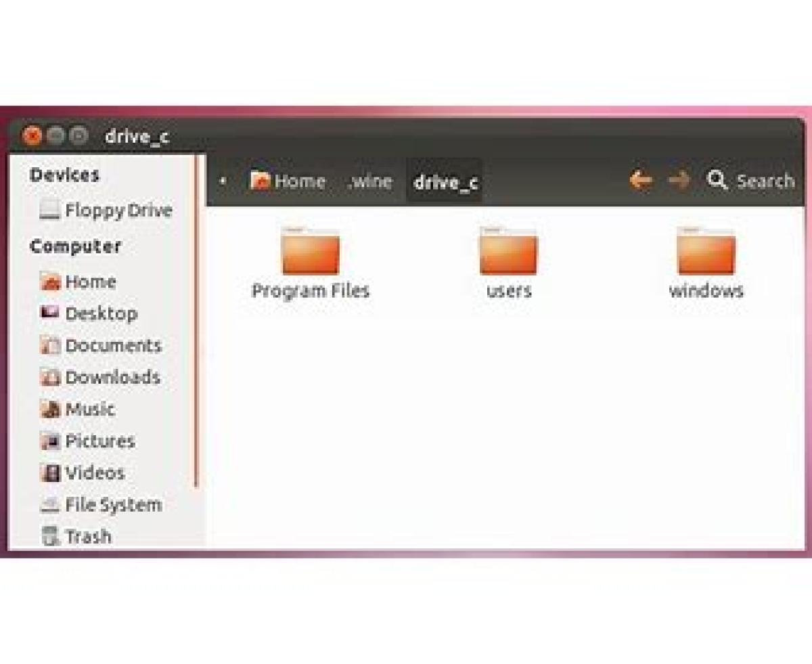Screen dimensions: 812x664
Task: Open File System in the sidebar
Action: [100, 504]
